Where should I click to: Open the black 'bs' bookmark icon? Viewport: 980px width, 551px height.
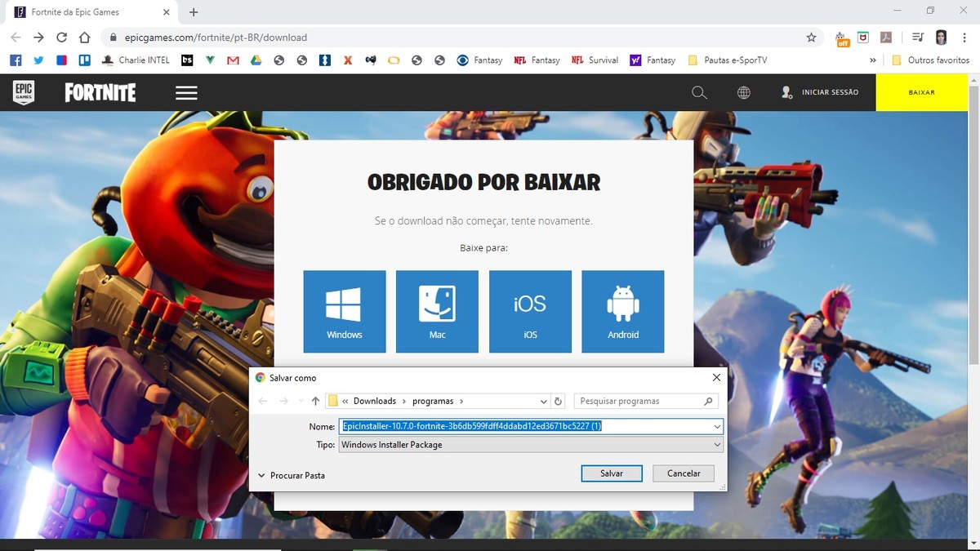tap(187, 60)
